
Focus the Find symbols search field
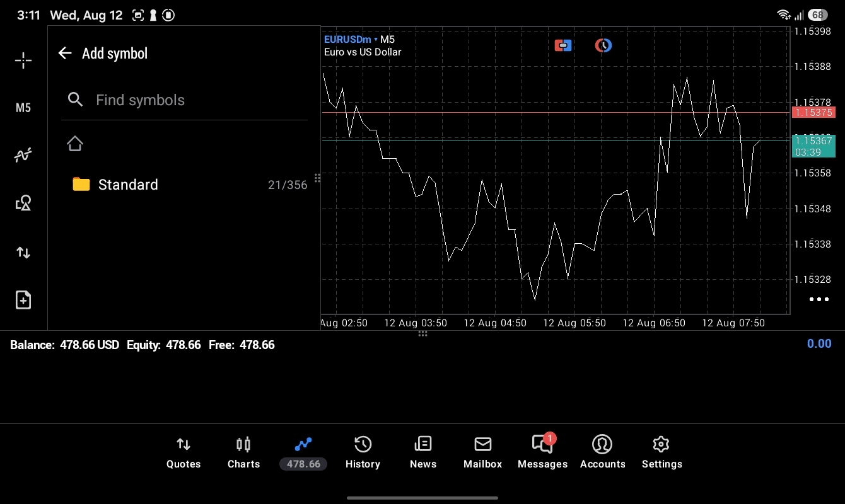coord(184,100)
